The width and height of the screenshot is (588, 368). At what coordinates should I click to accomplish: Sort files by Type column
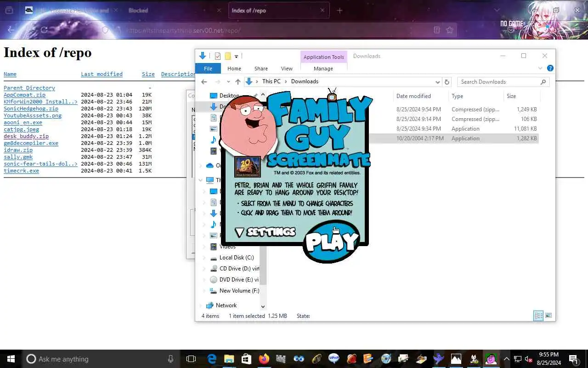(x=457, y=96)
